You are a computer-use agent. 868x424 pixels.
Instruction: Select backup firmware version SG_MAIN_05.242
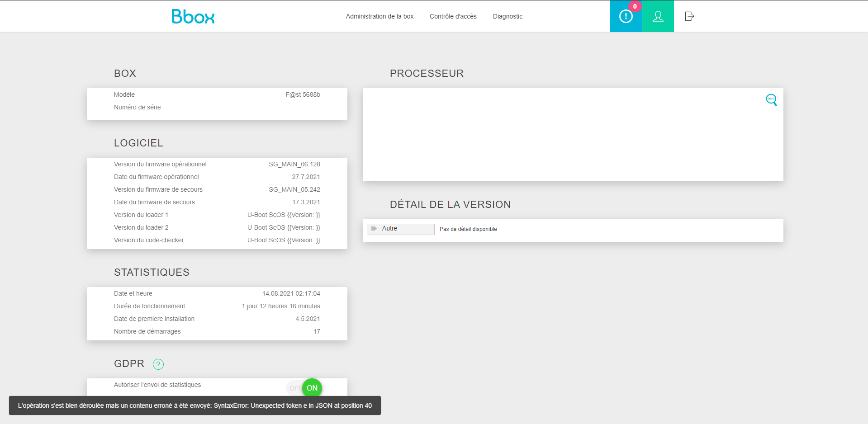(x=294, y=189)
